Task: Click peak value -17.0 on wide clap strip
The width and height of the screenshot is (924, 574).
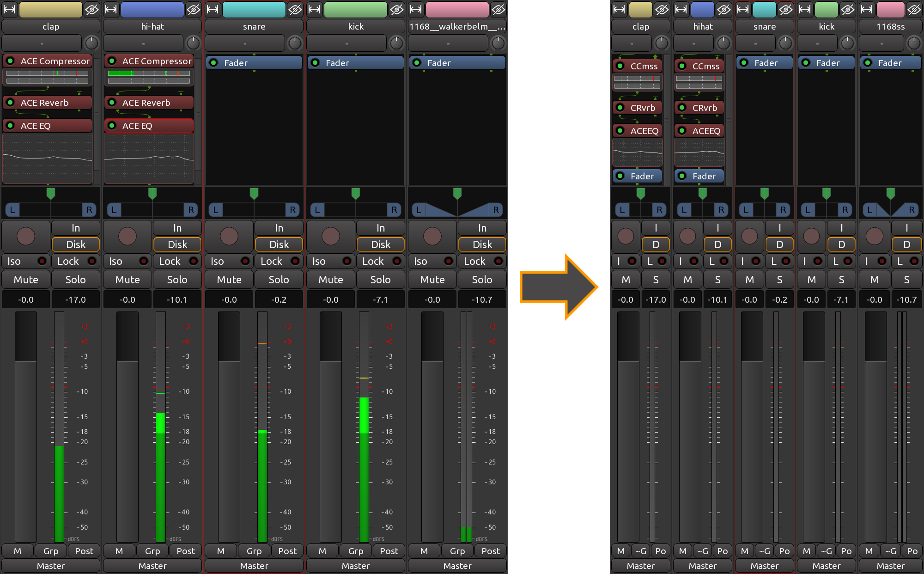Action: pyautogui.click(x=76, y=299)
